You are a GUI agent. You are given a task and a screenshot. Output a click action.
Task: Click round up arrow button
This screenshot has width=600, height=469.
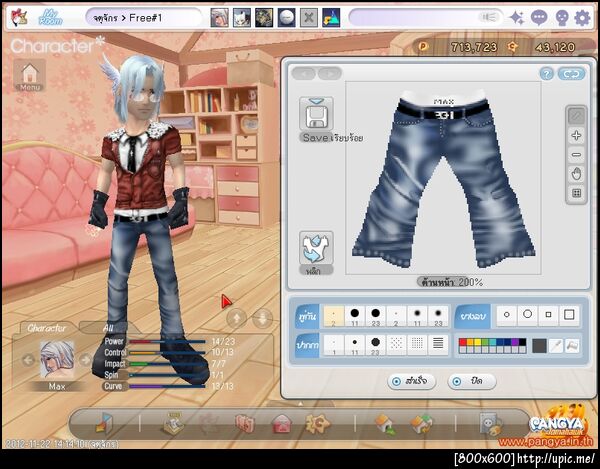tap(236, 318)
